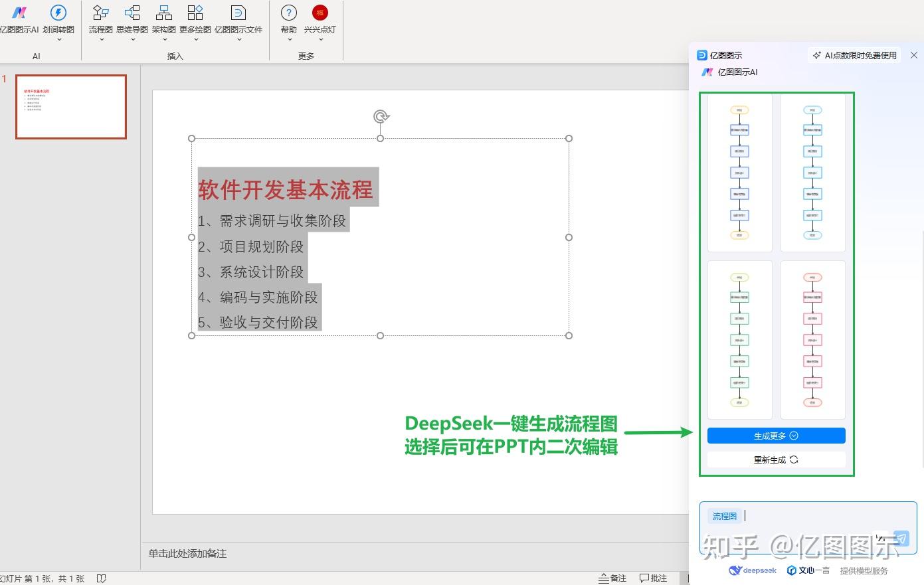Click the sparkle icon beside AI点数

[x=817, y=55]
